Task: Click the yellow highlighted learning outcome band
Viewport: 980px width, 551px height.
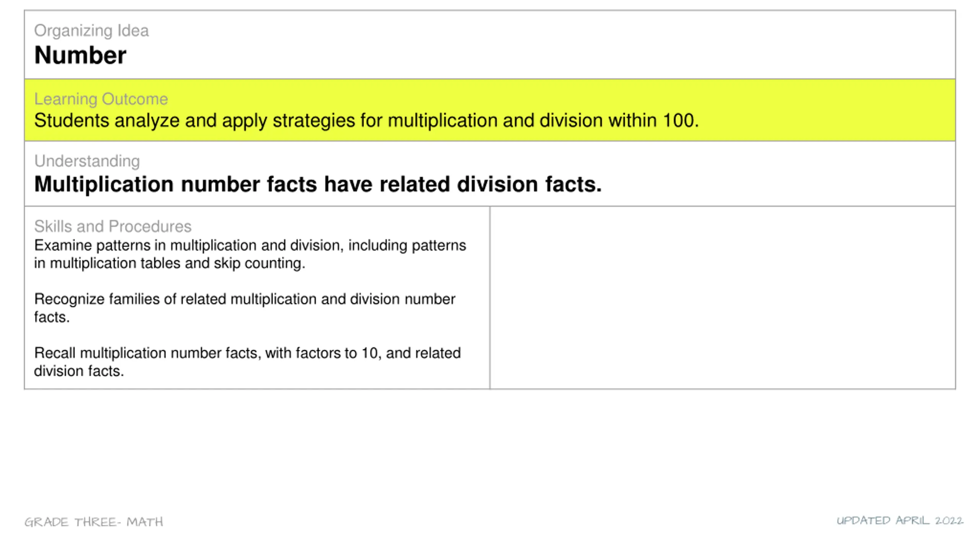Action: point(490,110)
